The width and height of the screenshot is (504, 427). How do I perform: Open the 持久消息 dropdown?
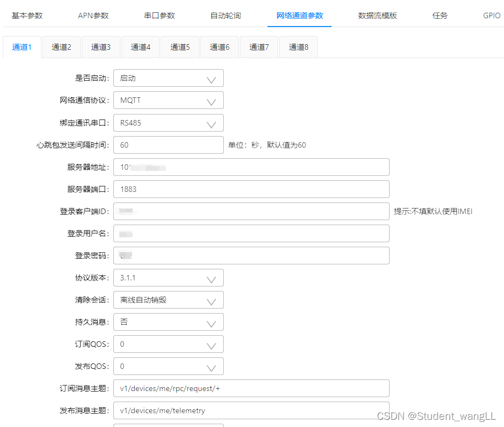[x=168, y=322]
